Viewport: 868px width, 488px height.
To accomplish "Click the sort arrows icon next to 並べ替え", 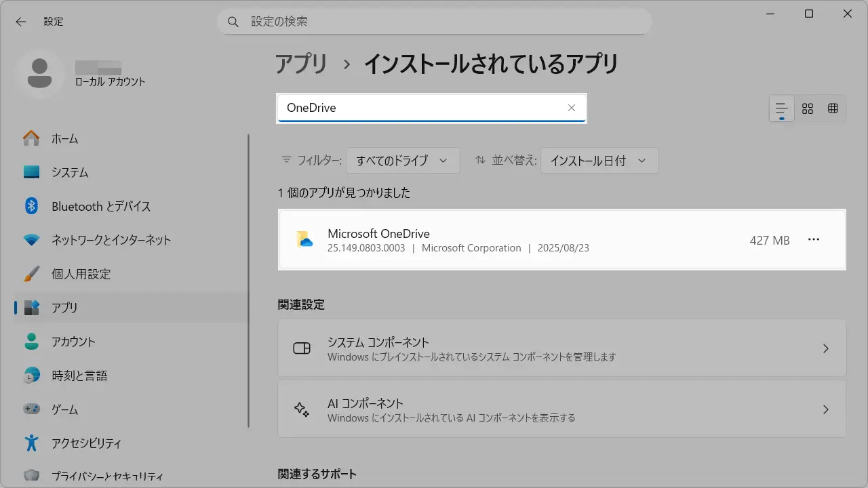I will 480,160.
